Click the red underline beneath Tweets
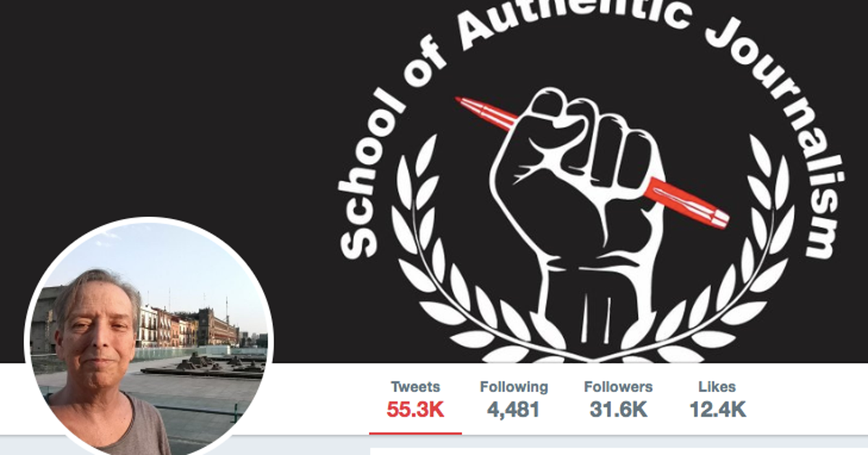This screenshot has width=868, height=455. pos(415,433)
